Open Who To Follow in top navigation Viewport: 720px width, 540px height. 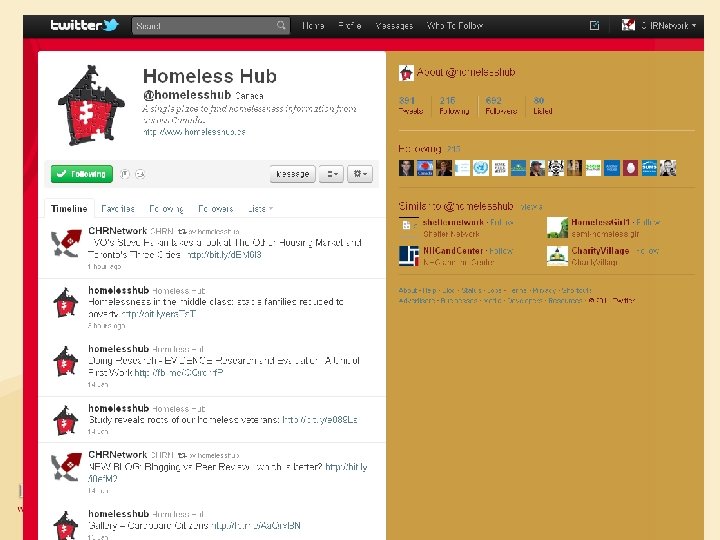click(455, 26)
